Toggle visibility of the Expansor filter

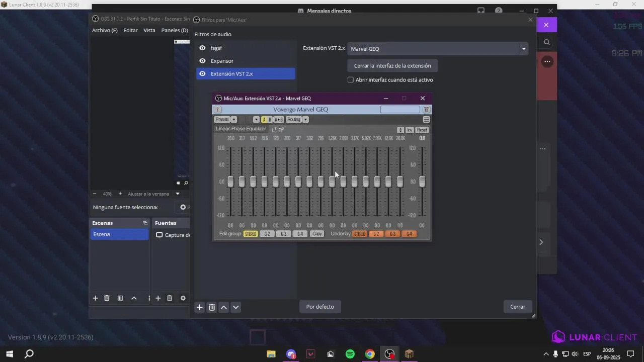[x=202, y=61]
